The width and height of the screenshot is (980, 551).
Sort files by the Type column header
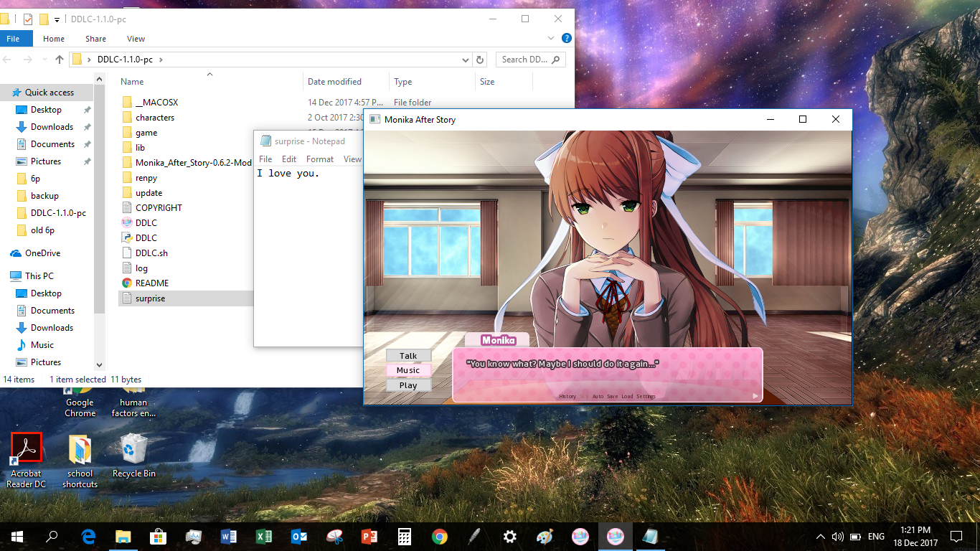click(x=403, y=82)
